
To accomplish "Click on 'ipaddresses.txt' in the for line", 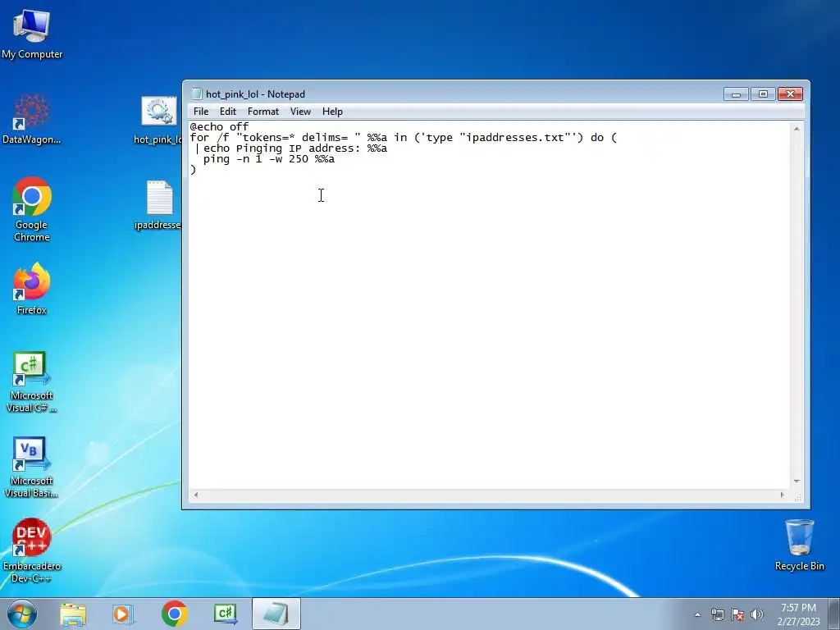I will pos(515,138).
